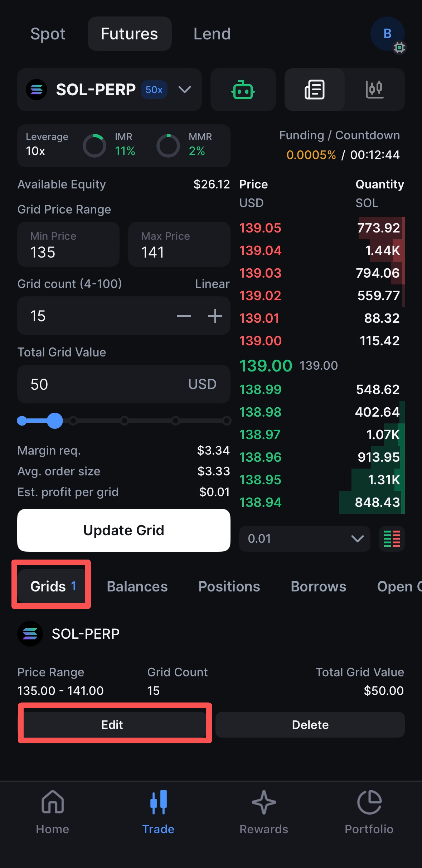Open the grid bot robot icon
The height and width of the screenshot is (868, 422).
(x=243, y=90)
